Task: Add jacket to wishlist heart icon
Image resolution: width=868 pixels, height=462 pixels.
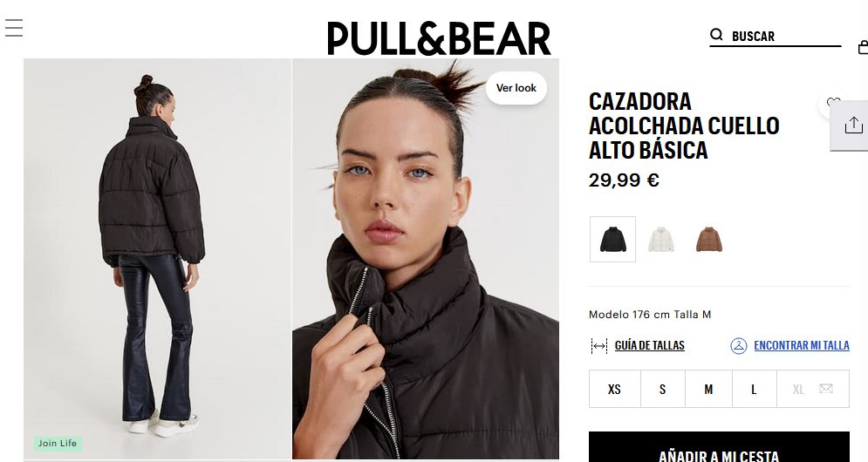Action: click(x=832, y=104)
